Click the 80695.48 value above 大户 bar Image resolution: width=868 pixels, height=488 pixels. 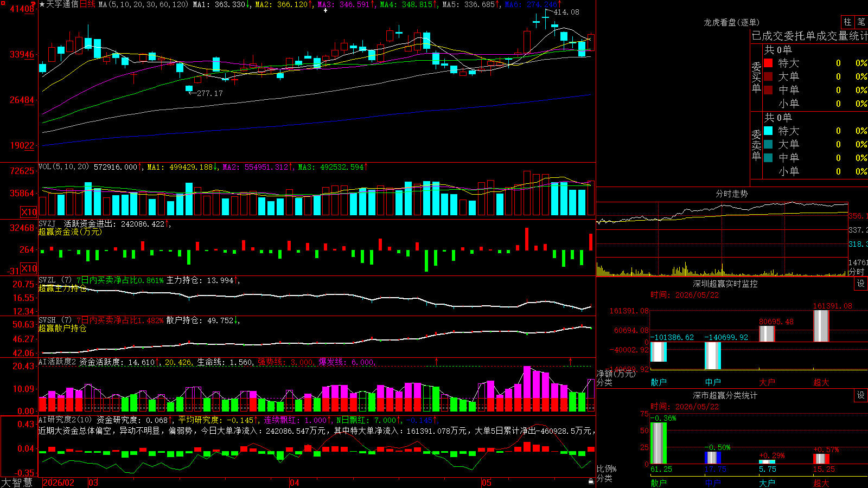click(x=776, y=322)
